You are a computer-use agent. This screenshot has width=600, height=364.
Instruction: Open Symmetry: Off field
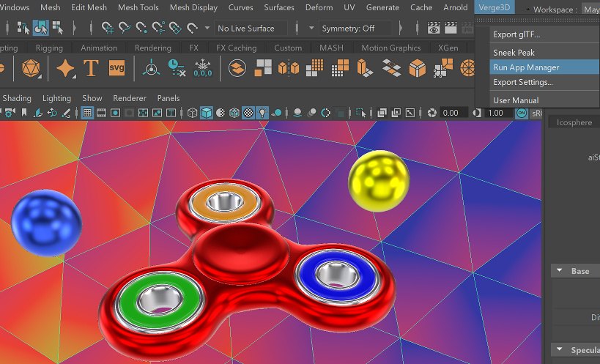point(355,29)
